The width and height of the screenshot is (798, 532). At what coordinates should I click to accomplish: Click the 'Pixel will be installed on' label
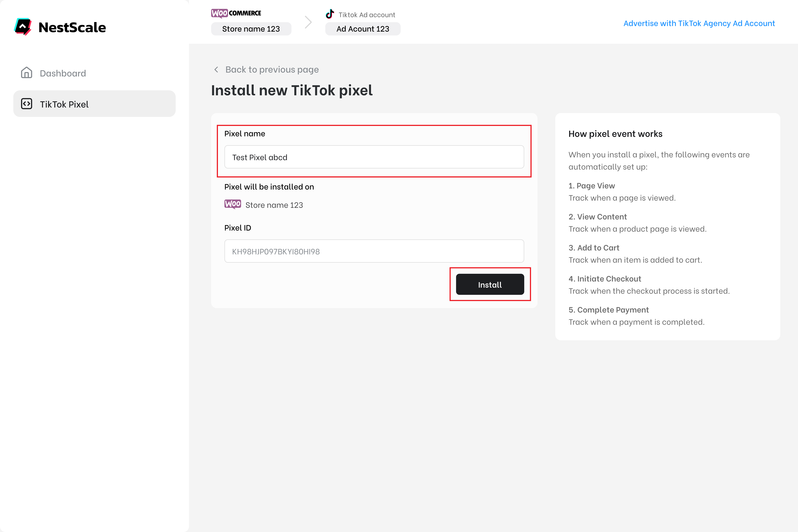point(269,187)
